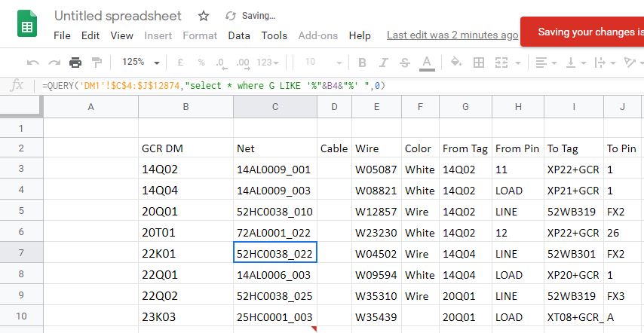
Task: Select cell containing 14Q02 in column B
Action: pos(186,169)
